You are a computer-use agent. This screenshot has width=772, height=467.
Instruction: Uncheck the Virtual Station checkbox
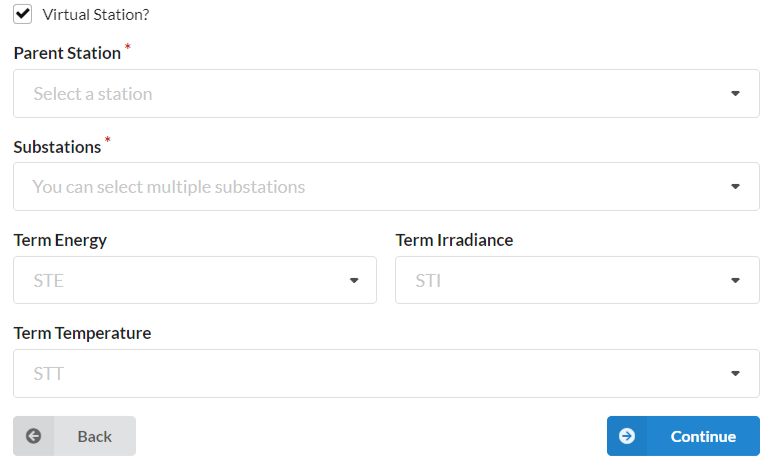click(x=23, y=14)
